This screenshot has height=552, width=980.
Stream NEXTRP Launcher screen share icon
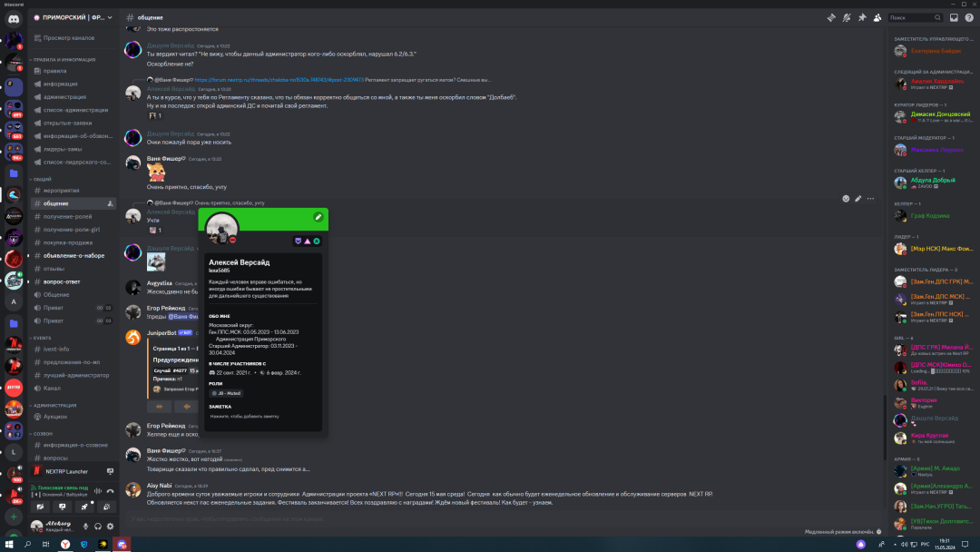110,471
